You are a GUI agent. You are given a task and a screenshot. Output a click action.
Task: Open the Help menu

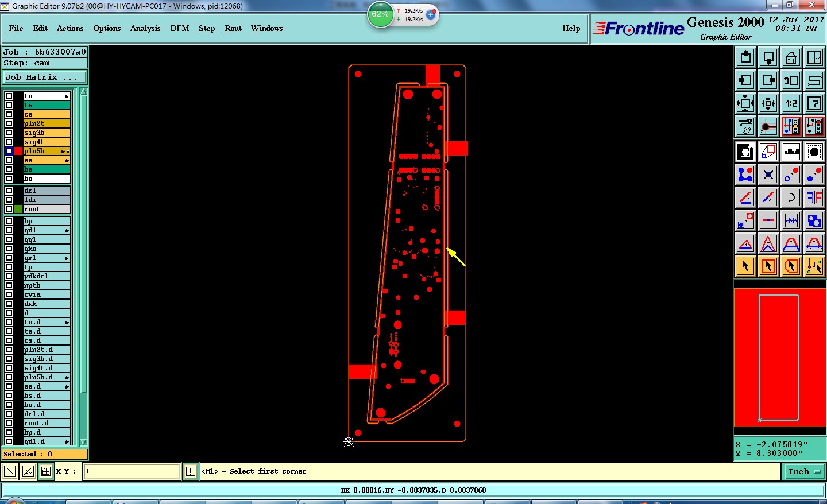pyautogui.click(x=571, y=28)
